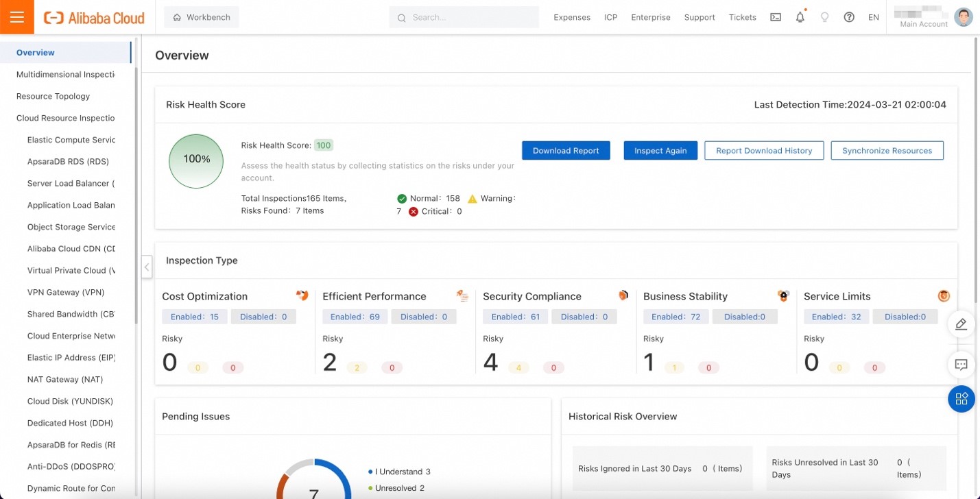980x499 pixels.
Task: Open the notifications bell
Action: (800, 18)
